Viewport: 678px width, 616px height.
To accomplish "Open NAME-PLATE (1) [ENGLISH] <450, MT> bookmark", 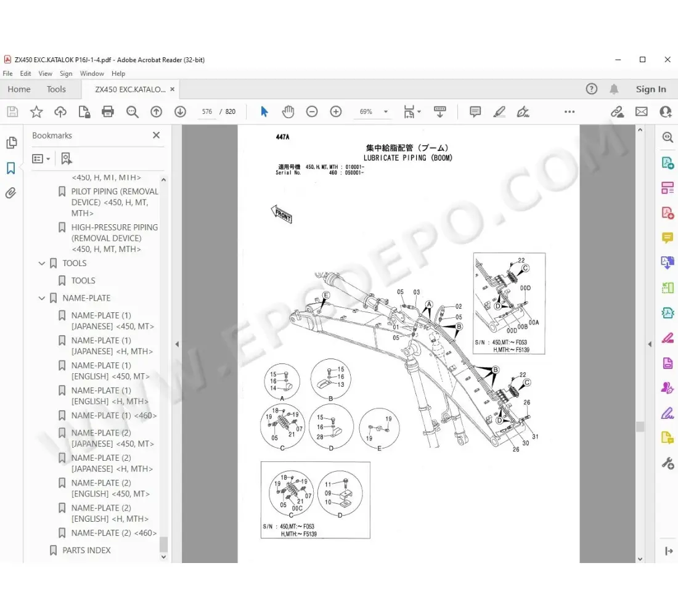I will 110,371.
